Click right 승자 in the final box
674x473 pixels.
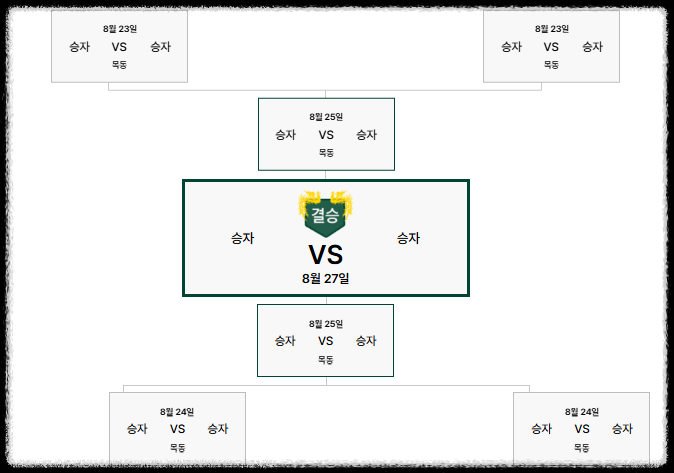(408, 238)
